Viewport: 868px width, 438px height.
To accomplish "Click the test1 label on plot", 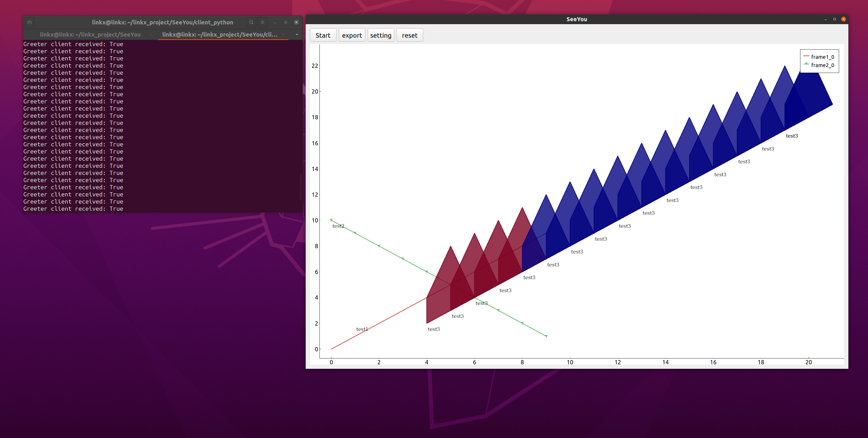I will pos(362,329).
